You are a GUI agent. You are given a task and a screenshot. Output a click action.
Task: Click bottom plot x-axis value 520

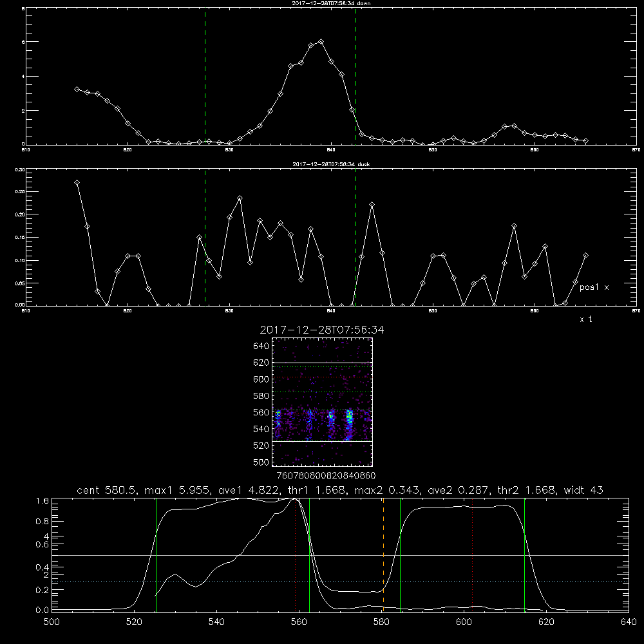coord(134,622)
